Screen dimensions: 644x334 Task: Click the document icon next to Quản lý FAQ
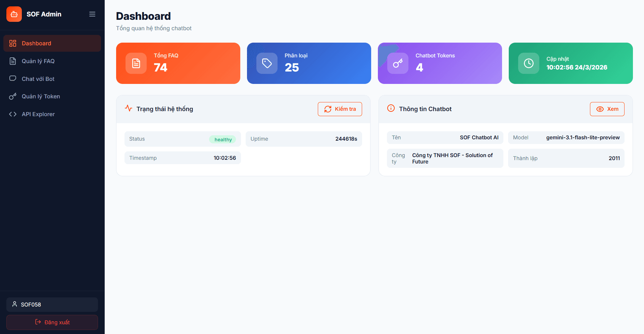pos(13,61)
